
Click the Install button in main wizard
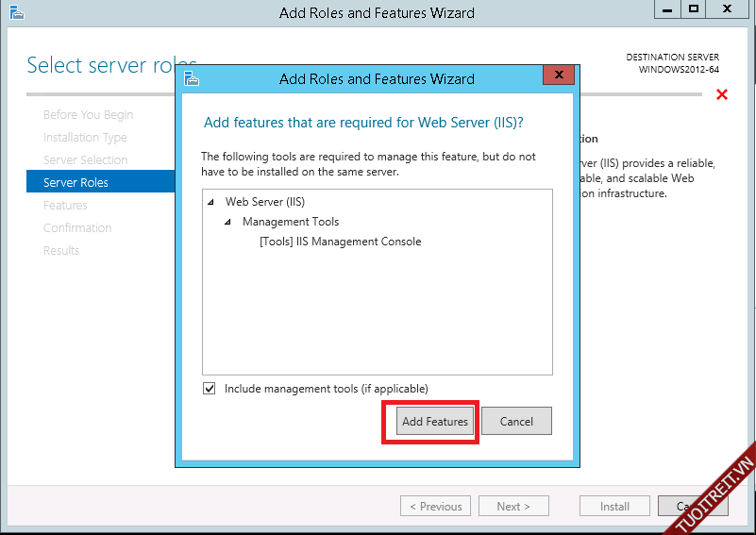(614, 507)
